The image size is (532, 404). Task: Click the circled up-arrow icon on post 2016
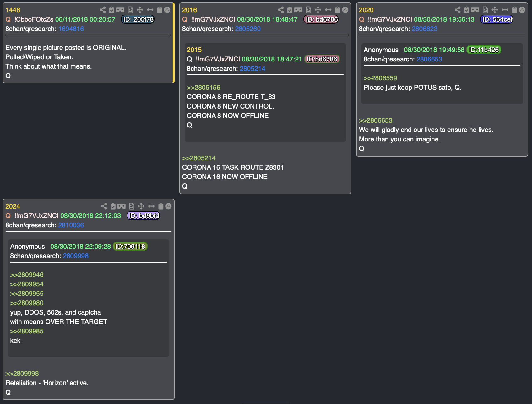tap(345, 10)
